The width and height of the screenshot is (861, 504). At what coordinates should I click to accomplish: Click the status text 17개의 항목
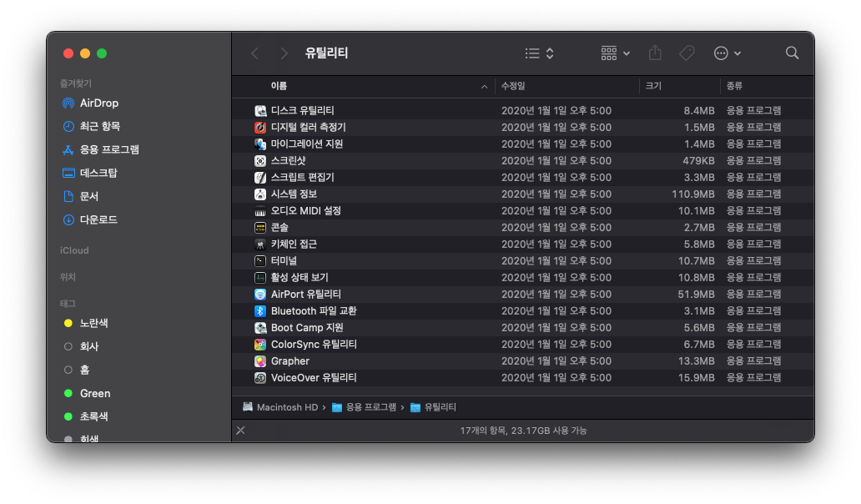(x=483, y=431)
